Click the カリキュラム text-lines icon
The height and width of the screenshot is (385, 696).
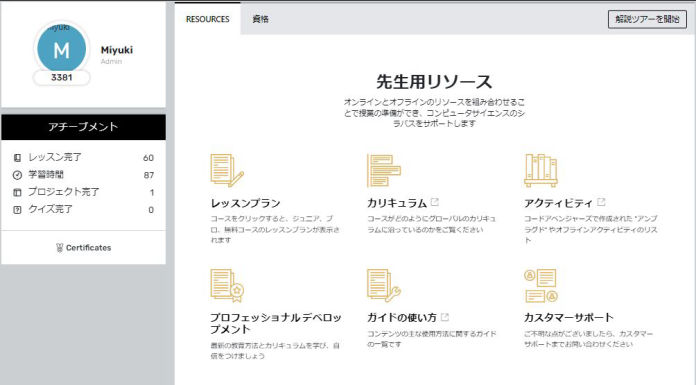pyautogui.click(x=384, y=171)
